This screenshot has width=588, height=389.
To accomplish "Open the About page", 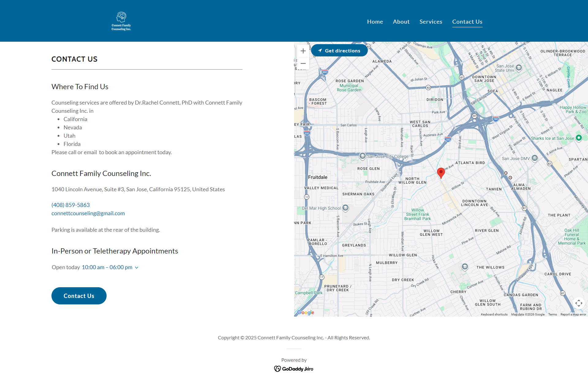I will point(401,22).
